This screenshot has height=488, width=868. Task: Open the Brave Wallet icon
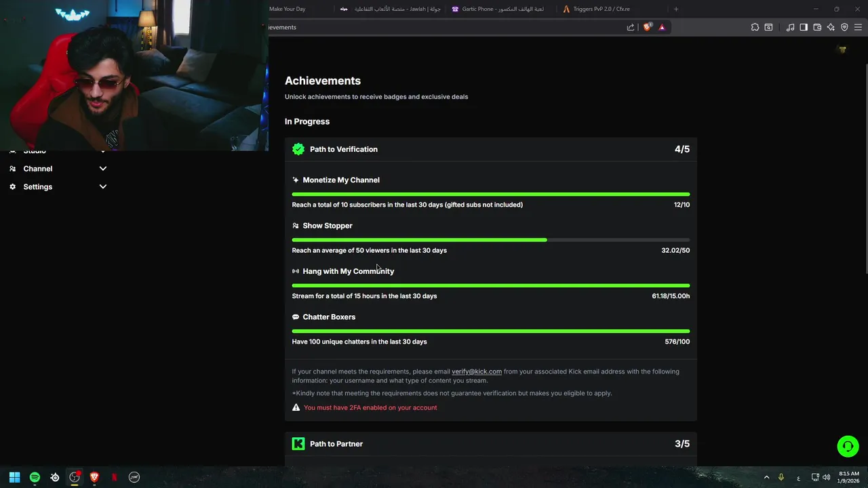click(x=817, y=27)
